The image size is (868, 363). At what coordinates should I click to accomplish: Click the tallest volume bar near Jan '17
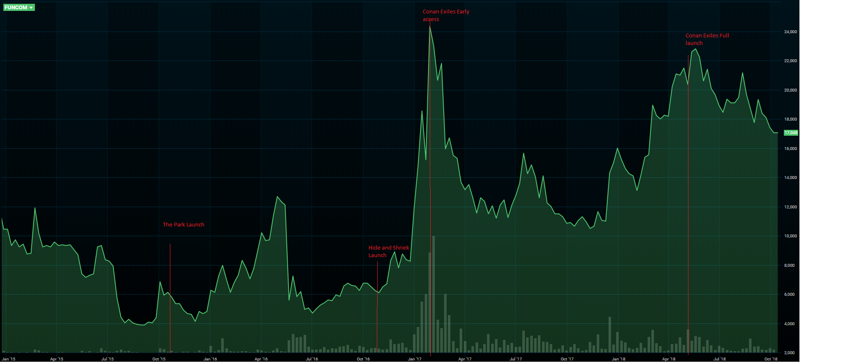coord(434,294)
